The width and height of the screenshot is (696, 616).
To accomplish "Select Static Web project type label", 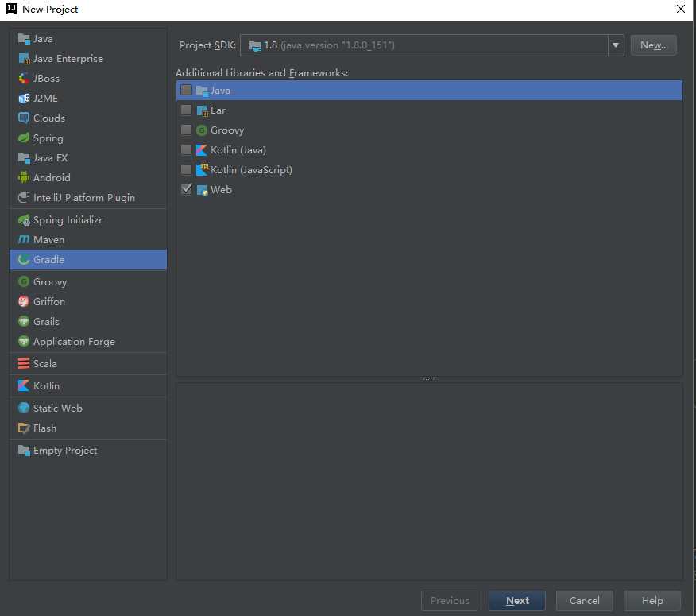I will [58, 409].
